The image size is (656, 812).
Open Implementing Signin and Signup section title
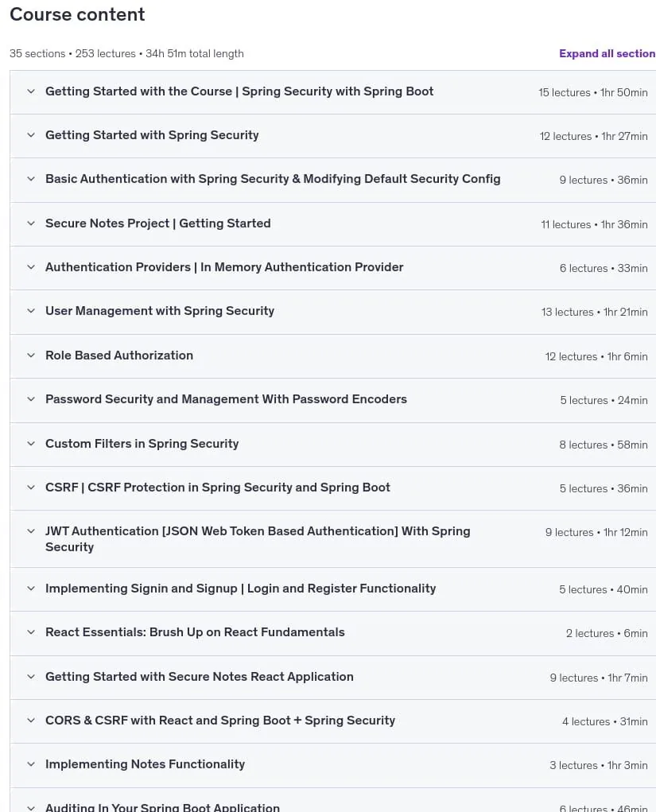click(x=240, y=589)
